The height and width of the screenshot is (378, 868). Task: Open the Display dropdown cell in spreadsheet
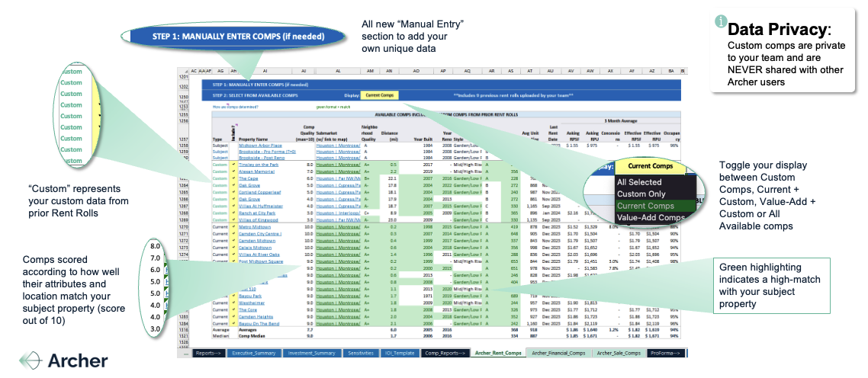click(379, 95)
